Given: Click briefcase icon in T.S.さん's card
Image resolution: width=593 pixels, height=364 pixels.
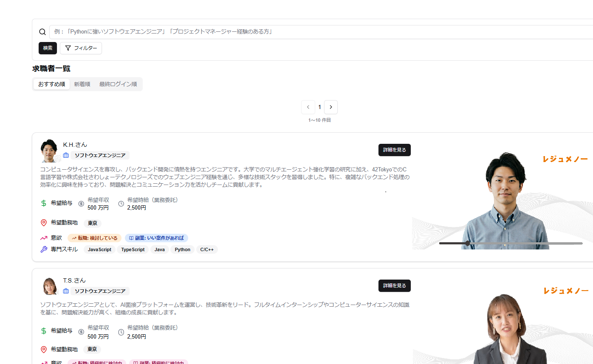Looking at the screenshot, I should [66, 291].
